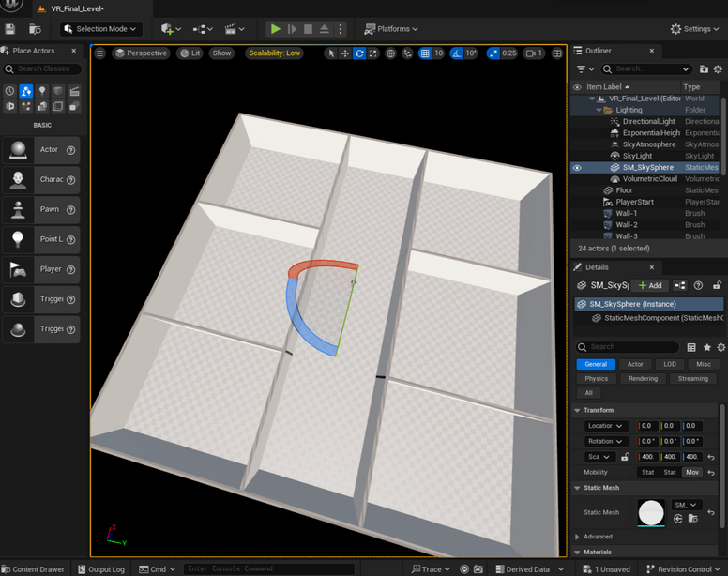
Task: Focus the Outliner search field
Action: point(646,69)
